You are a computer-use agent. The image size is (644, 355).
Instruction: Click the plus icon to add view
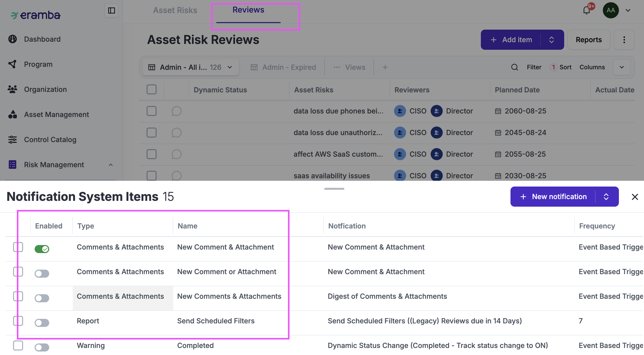click(385, 67)
